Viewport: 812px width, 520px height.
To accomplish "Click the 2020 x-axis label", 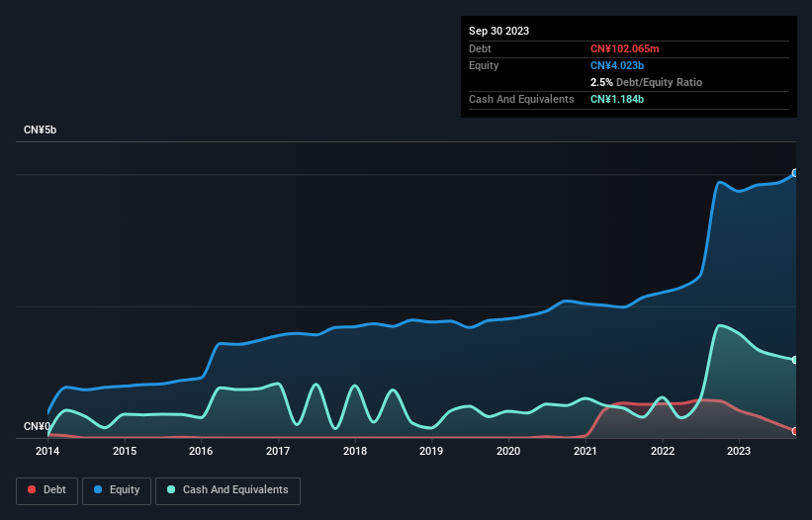I will pyautogui.click(x=508, y=451).
